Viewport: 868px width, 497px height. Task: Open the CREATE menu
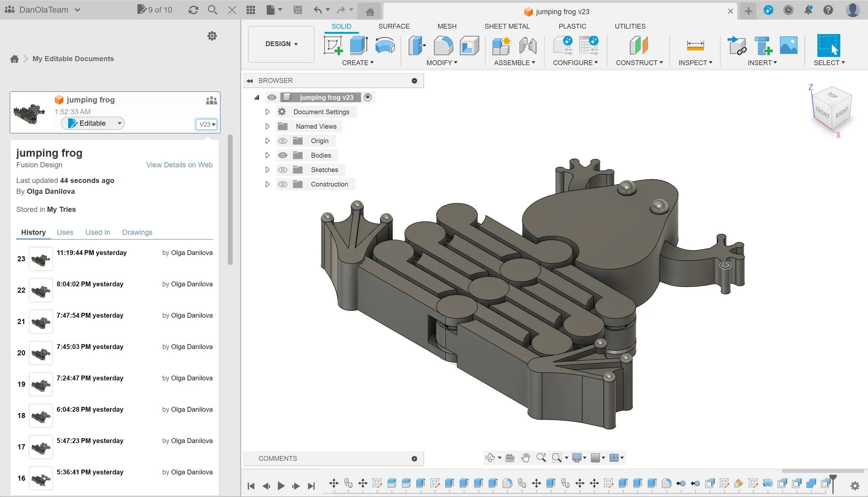pyautogui.click(x=358, y=63)
